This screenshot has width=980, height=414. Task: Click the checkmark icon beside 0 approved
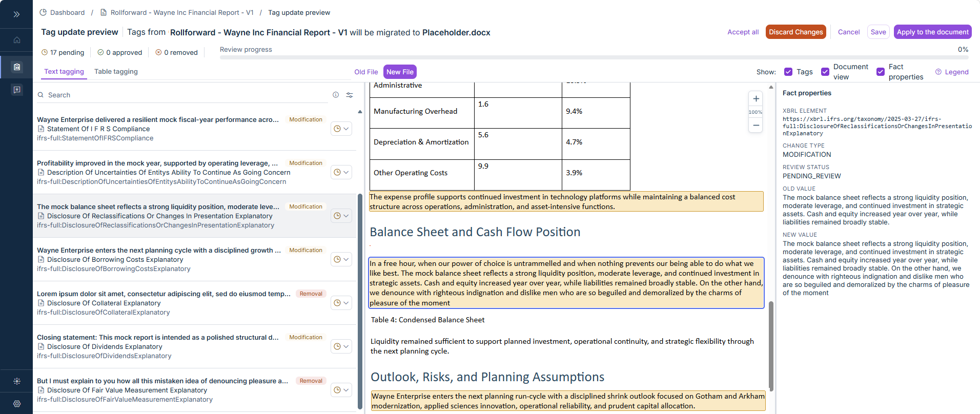tap(100, 52)
